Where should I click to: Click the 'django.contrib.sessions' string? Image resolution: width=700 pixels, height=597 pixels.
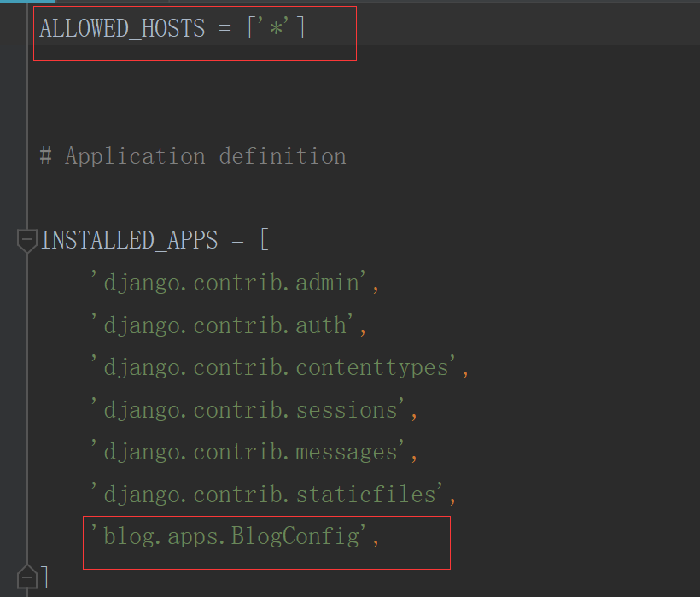pos(248,410)
